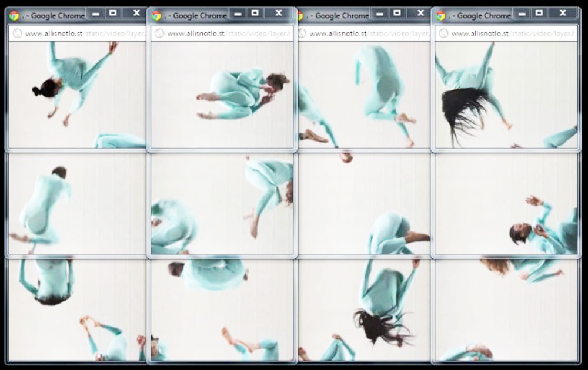Click the tile with two folded dancers in teal
This screenshot has width=588, height=370.
[x=222, y=204]
